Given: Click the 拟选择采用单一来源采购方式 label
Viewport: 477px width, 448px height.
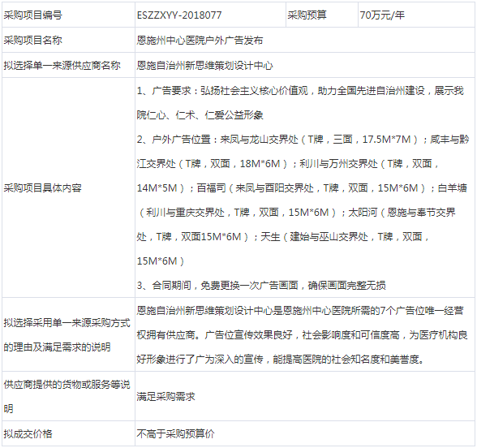Looking at the screenshot, I should point(67,323).
